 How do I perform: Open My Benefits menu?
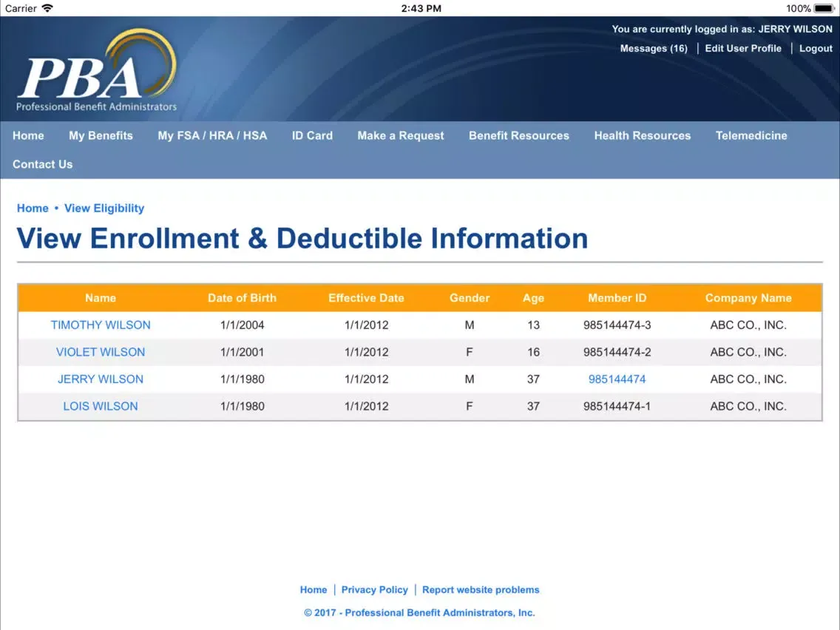101,135
